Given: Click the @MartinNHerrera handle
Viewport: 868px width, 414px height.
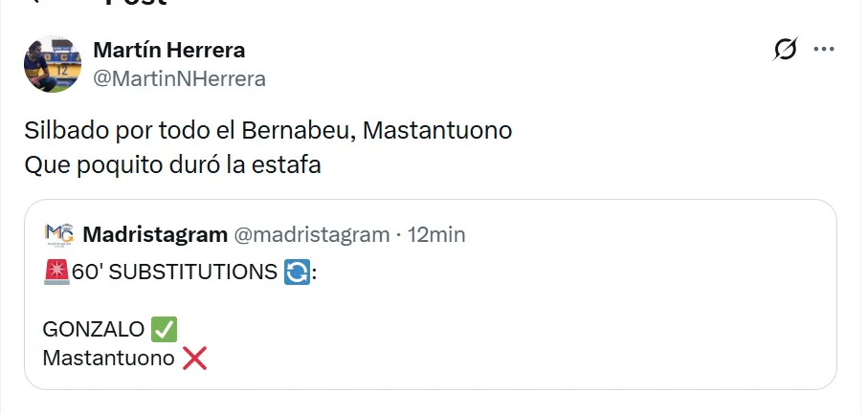Looking at the screenshot, I should pyautogui.click(x=179, y=78).
